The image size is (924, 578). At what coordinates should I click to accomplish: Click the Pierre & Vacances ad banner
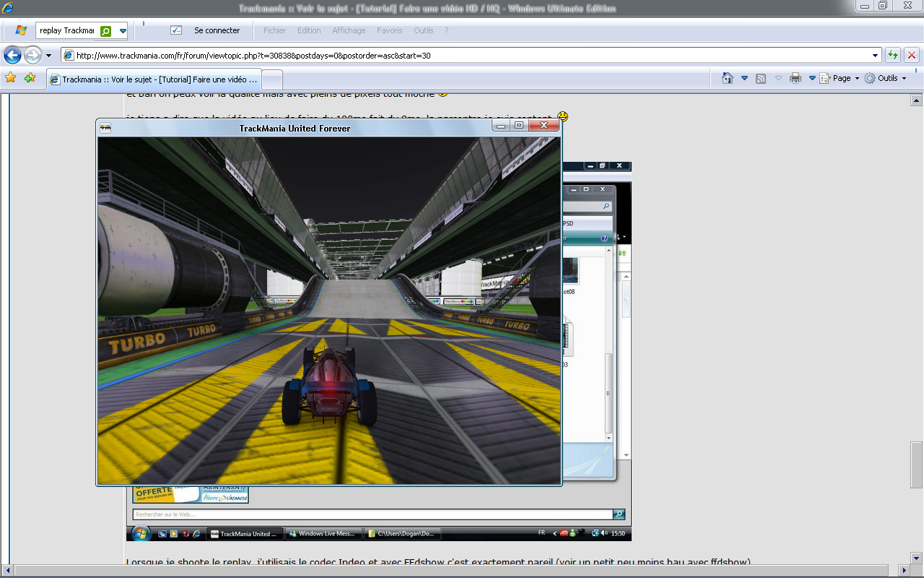[x=191, y=494]
